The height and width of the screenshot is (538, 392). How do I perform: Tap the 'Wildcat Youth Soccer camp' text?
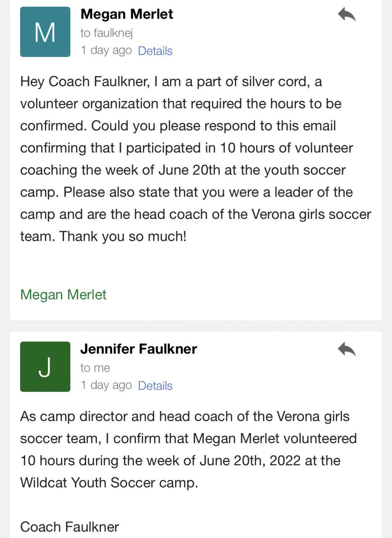pyautogui.click(x=109, y=483)
